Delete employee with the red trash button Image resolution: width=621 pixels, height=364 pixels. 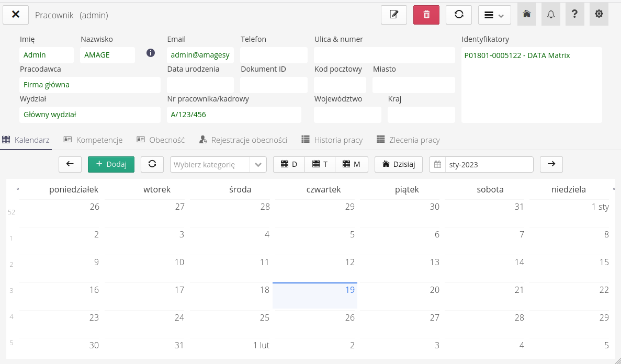[426, 15]
